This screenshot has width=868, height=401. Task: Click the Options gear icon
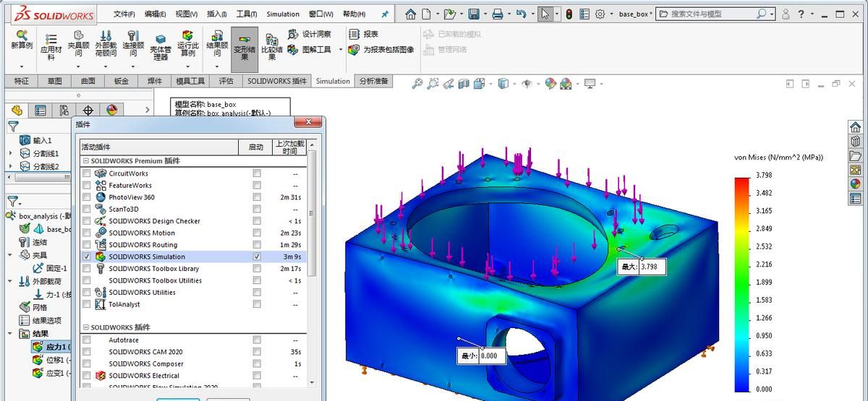pos(600,14)
